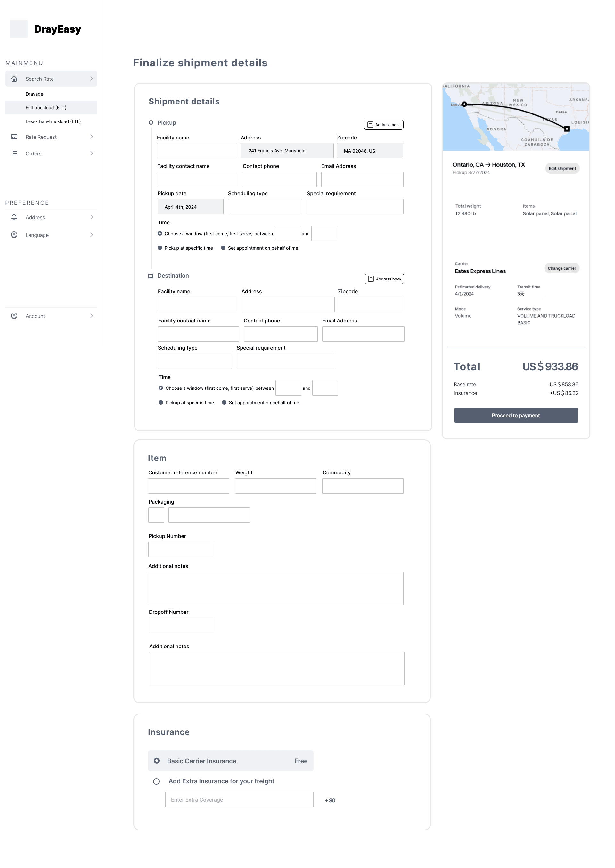
Task: Click the home icon beside Search Rate
Action: (14, 79)
